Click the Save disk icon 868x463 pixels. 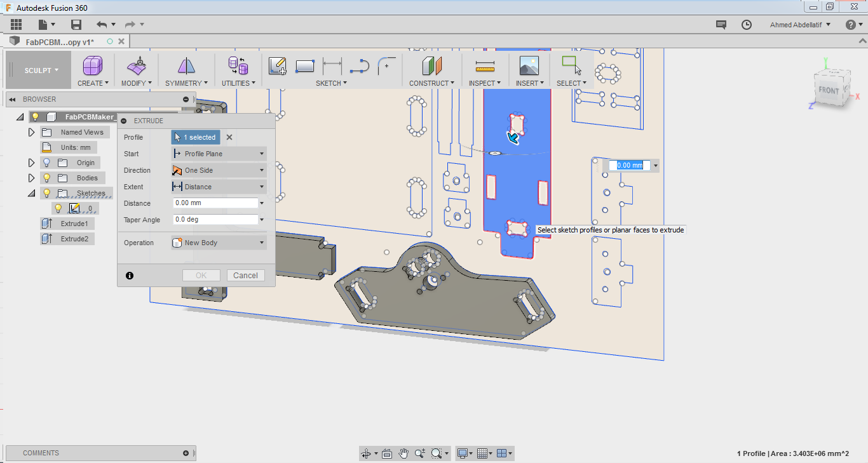76,25
